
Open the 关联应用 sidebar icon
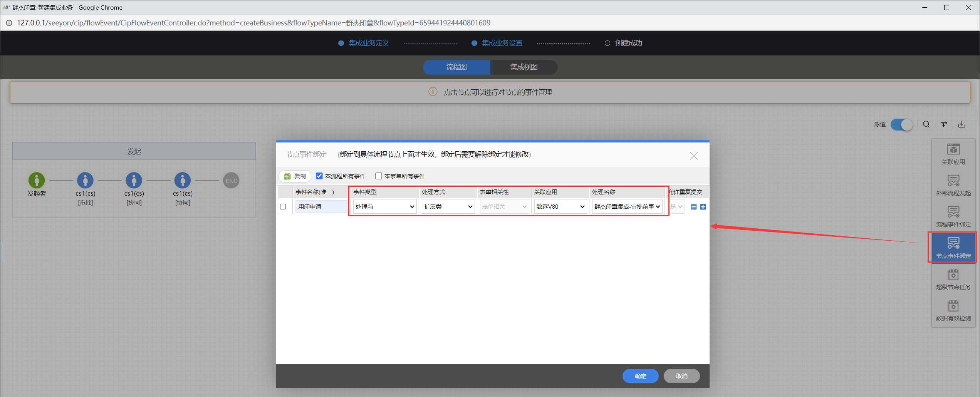click(953, 154)
